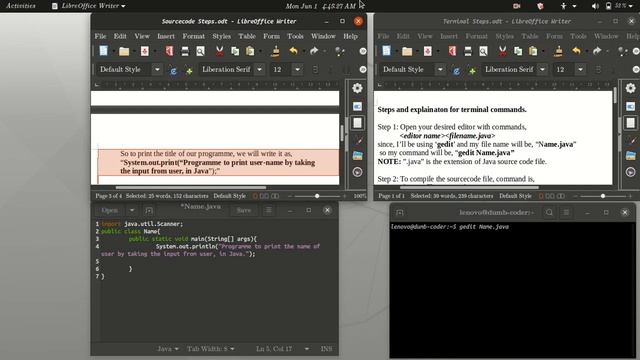The image size is (640, 360).
Task: Click Ln 5, Col 17 indicator in gedit
Action: click(x=274, y=349)
